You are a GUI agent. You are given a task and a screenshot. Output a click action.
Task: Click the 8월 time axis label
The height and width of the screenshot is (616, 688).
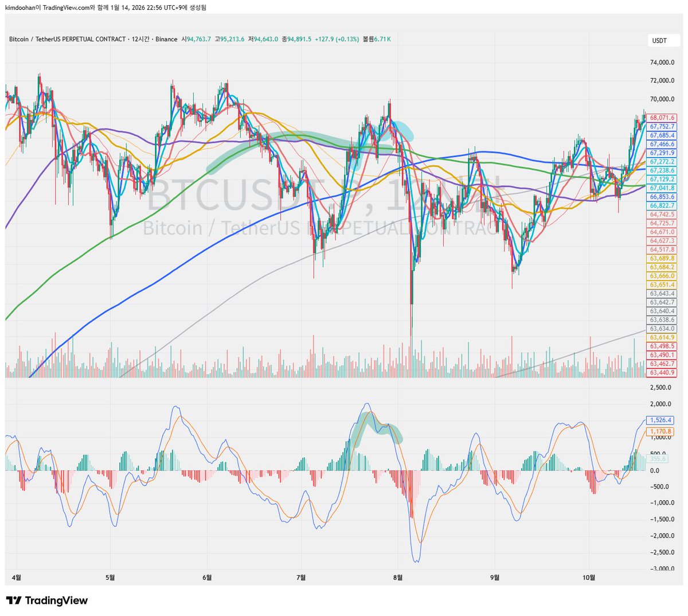[x=397, y=578]
